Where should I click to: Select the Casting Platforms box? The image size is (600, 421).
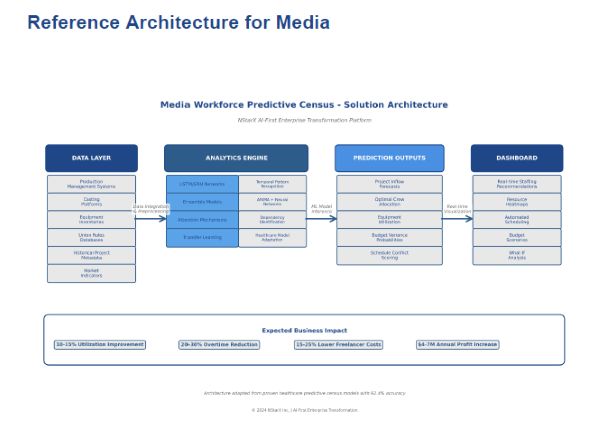(x=91, y=202)
